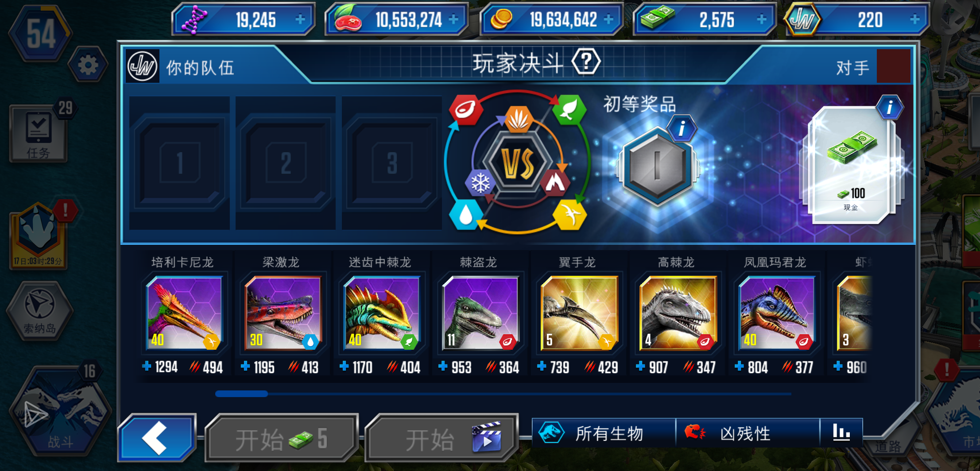Toggle the bar chart stats view icon
Viewport: 980px width, 471px height.
tap(841, 432)
